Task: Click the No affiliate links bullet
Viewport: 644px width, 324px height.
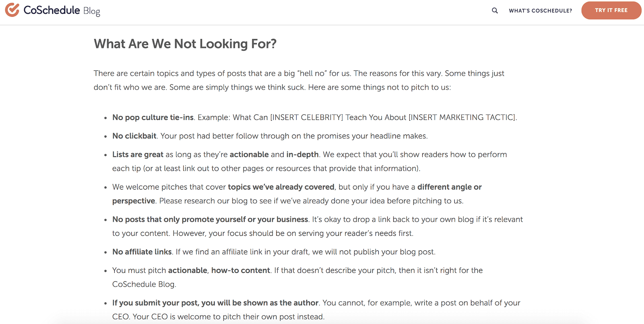Action: click(142, 252)
